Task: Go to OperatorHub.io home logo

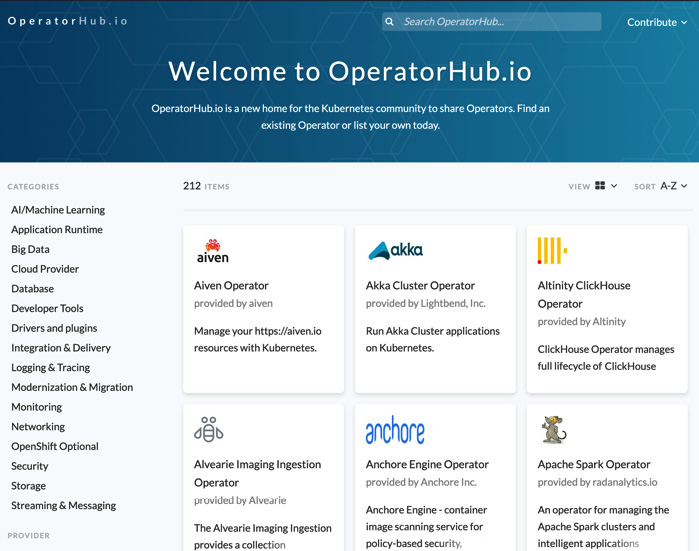Action: pos(67,21)
